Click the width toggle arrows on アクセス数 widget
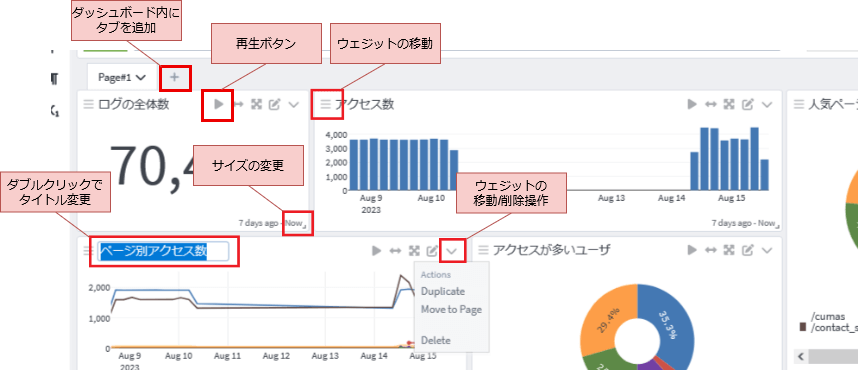 tap(711, 104)
